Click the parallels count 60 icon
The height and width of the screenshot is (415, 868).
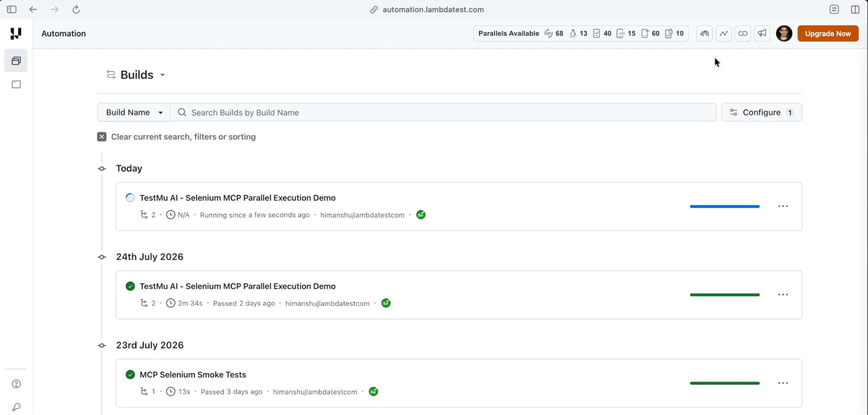pos(645,33)
